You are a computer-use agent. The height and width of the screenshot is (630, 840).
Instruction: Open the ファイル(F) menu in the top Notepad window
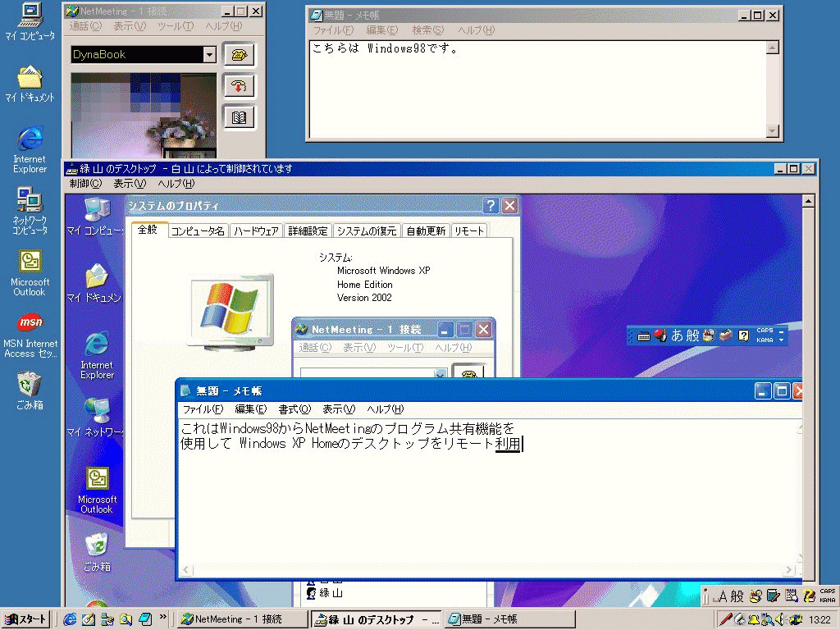[333, 30]
